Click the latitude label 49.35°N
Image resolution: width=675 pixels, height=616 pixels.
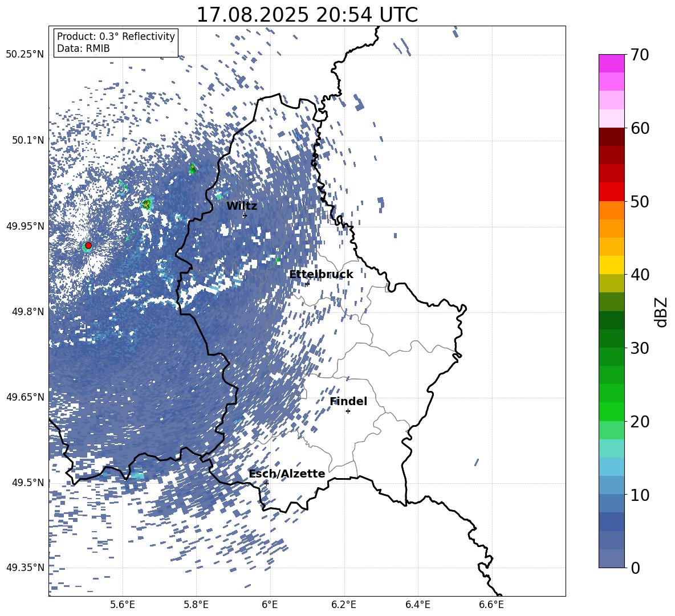pyautogui.click(x=25, y=568)
